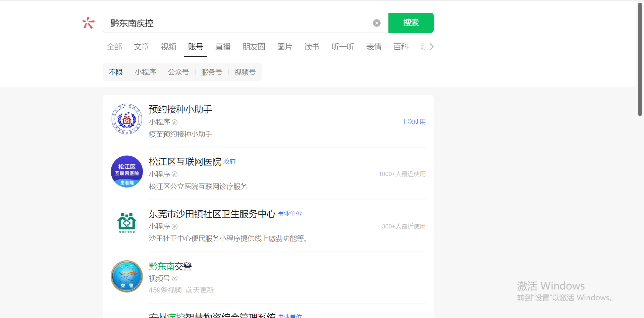This screenshot has width=644, height=318.
Task: Open the 听一听 tab
Action: click(343, 47)
